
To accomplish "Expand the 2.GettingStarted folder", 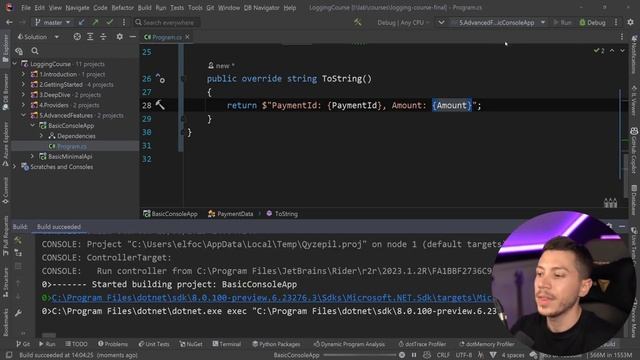I will coord(23,84).
